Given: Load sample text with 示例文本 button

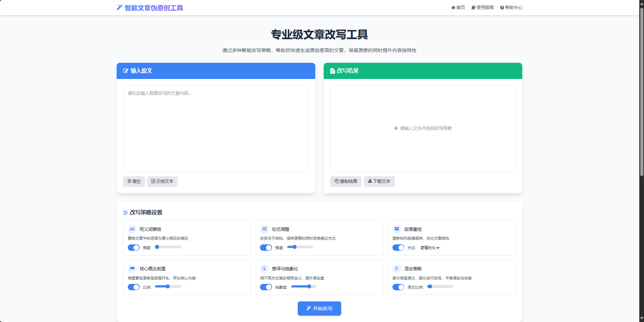Looking at the screenshot, I should (x=162, y=182).
